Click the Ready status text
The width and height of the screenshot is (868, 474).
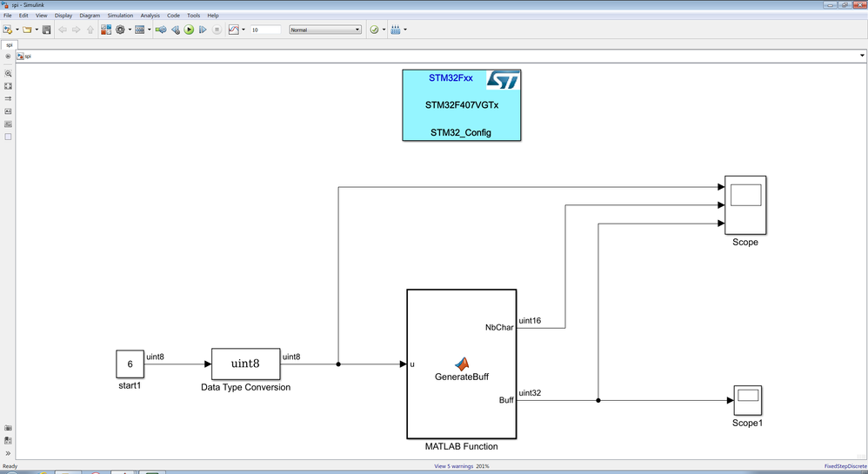coord(10,466)
